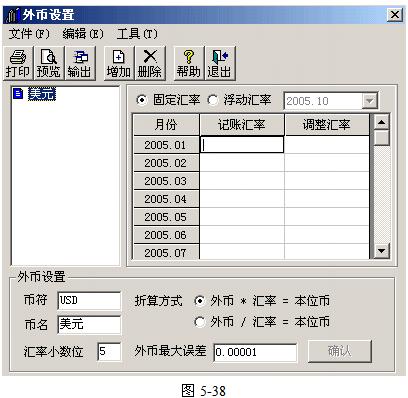Click the 汇率小数位 field showing 5
The height and width of the screenshot is (398, 408).
pyautogui.click(x=109, y=351)
